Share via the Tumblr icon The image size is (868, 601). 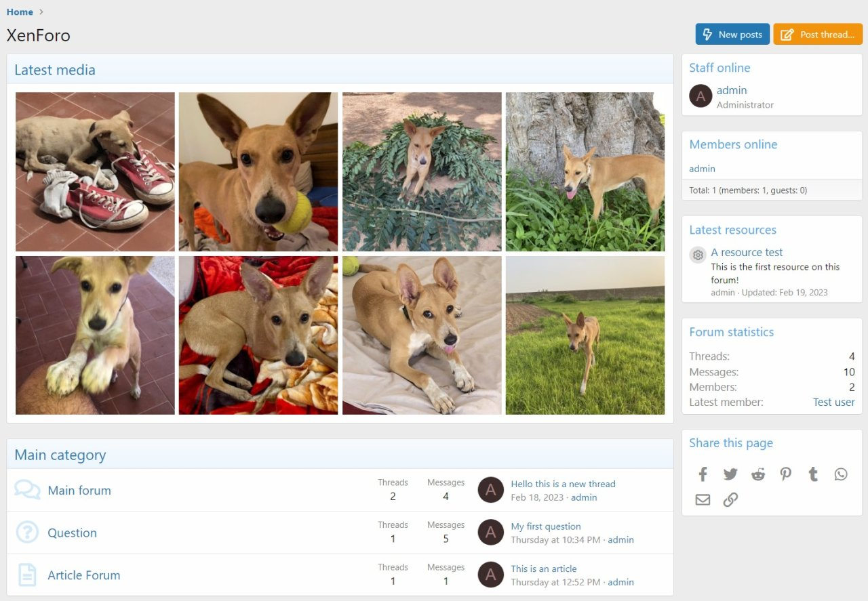point(813,474)
